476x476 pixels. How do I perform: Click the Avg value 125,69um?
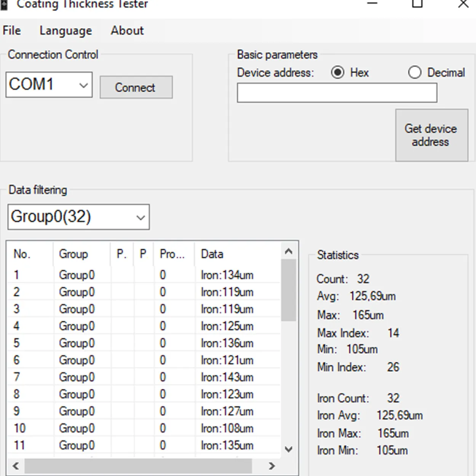(x=372, y=296)
